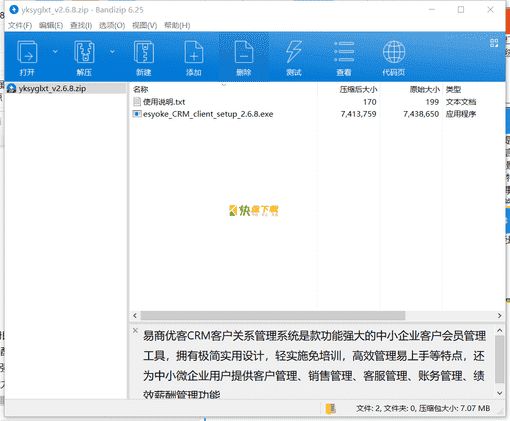Click the exe file icon in list

[137, 114]
